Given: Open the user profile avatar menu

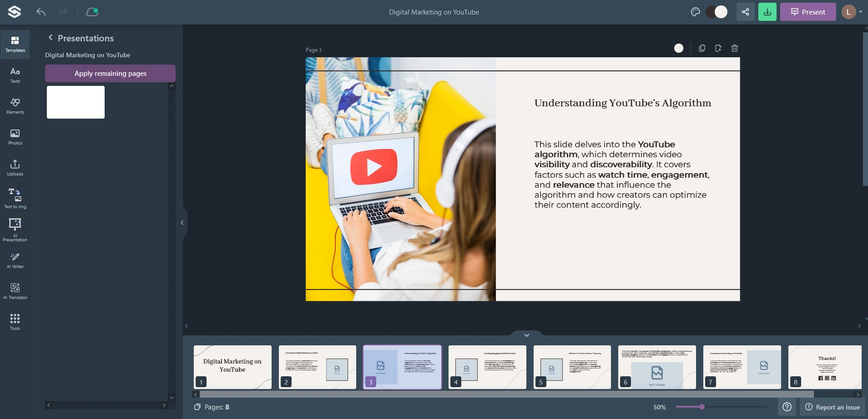Looking at the screenshot, I should tap(852, 12).
